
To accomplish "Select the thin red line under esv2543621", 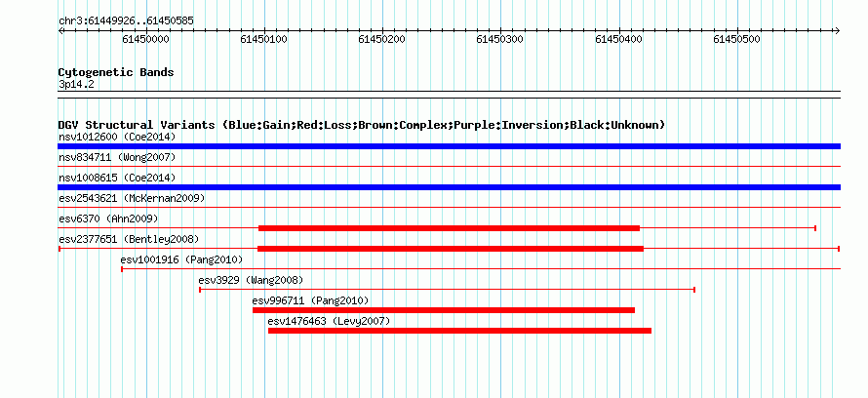I will [449, 207].
